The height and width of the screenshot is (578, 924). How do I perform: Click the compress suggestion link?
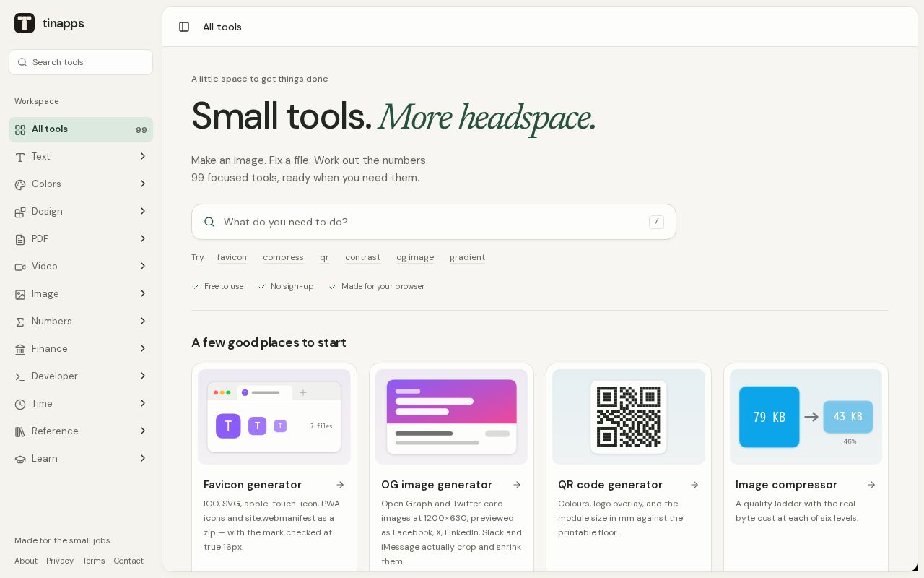pos(283,257)
